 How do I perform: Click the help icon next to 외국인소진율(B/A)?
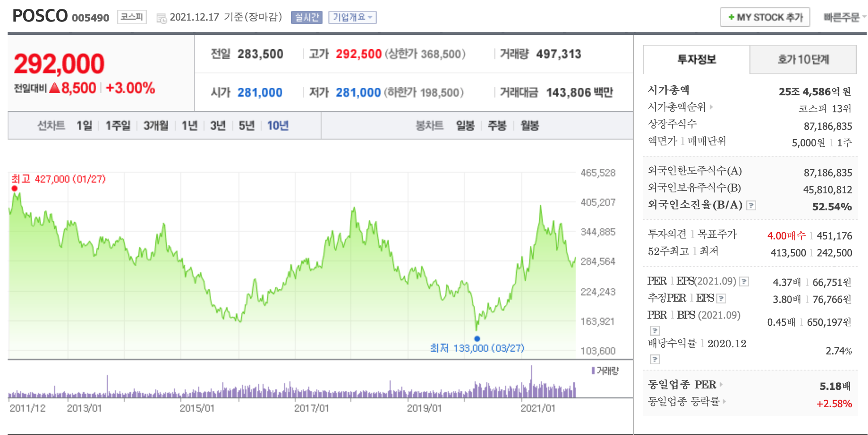(752, 205)
